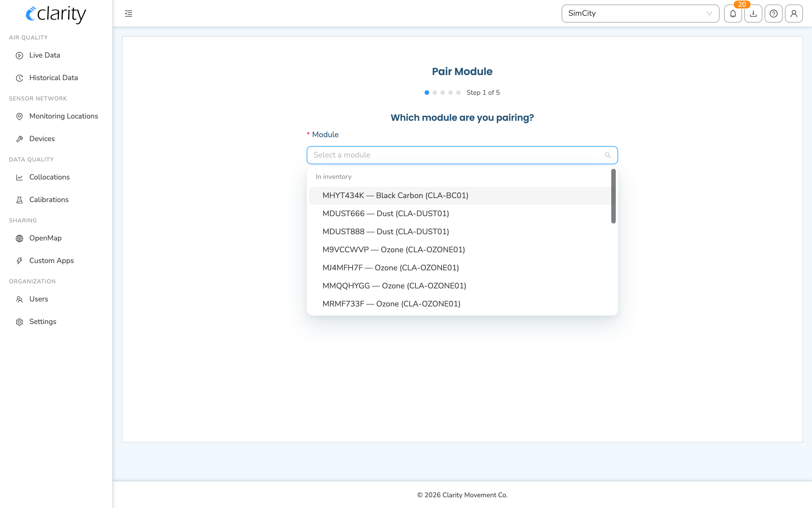Click the orange 20 notification badge

(x=742, y=4)
